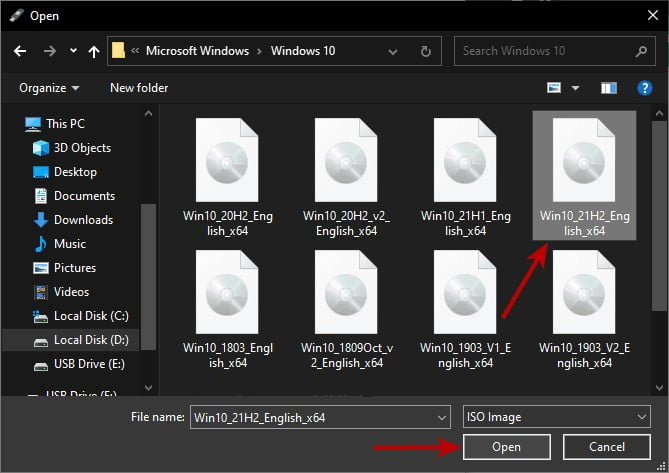Open Desktop in the sidebar
Screen dimensions: 669x473
75,172
